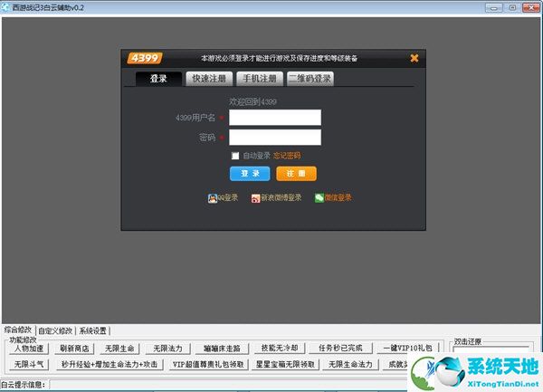
Task: Click the QQ登录 text link
Action: [x=228, y=197]
